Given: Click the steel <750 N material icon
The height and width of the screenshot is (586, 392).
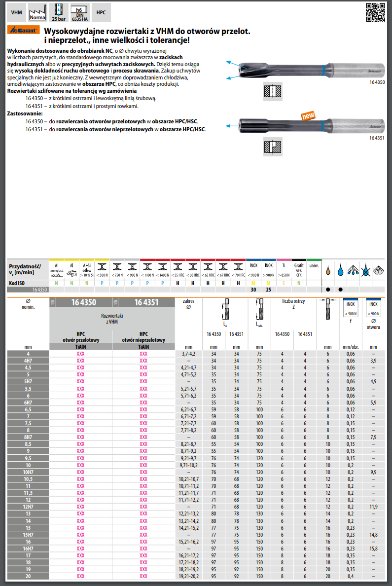Looking at the screenshot, I should click(117, 270).
